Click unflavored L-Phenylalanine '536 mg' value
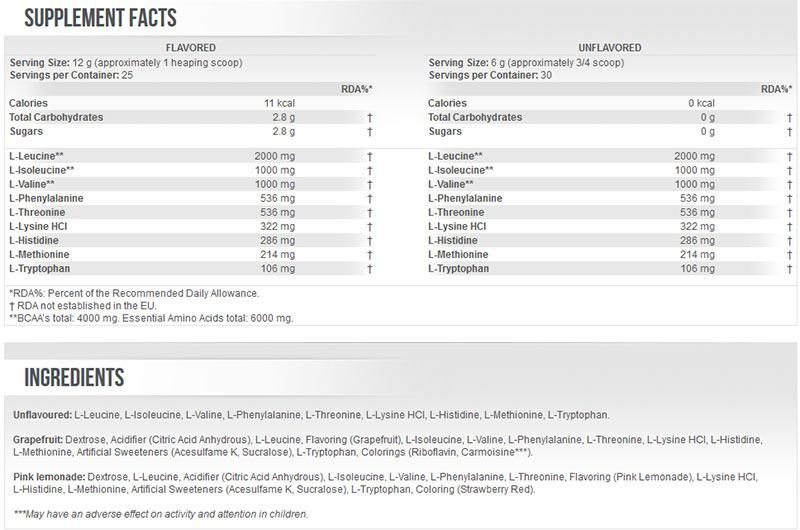The image size is (800, 530). click(697, 198)
